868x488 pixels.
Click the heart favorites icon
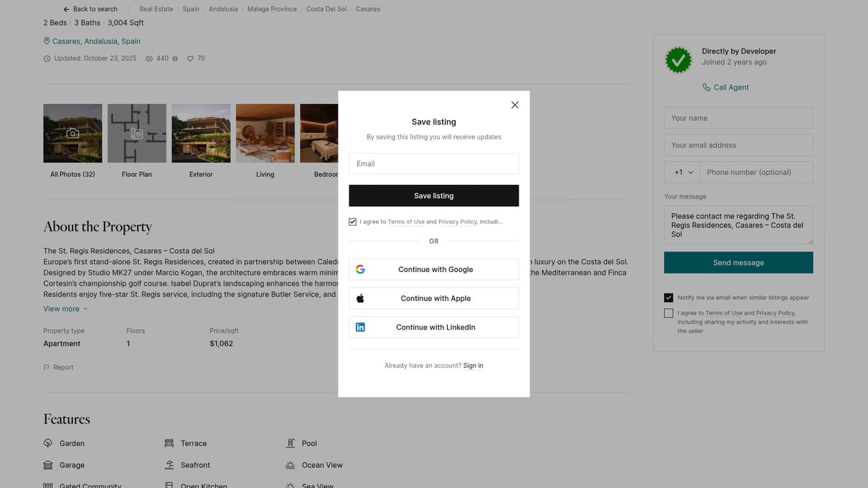(190, 59)
